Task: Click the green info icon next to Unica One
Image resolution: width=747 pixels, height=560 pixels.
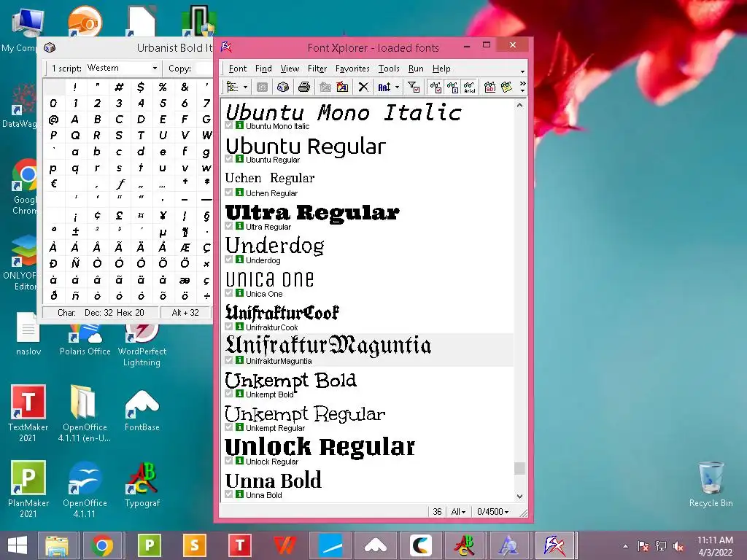Action: point(239,293)
